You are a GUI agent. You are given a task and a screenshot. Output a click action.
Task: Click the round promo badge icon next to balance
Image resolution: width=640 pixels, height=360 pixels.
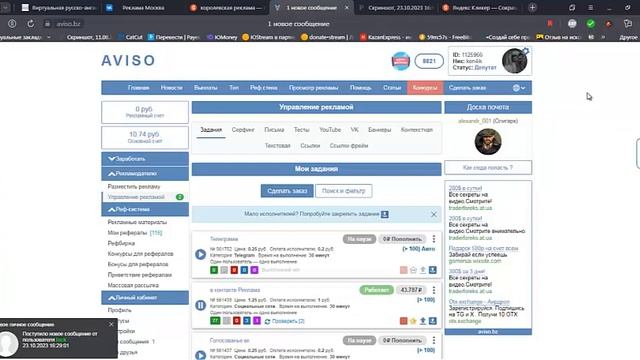point(401,61)
